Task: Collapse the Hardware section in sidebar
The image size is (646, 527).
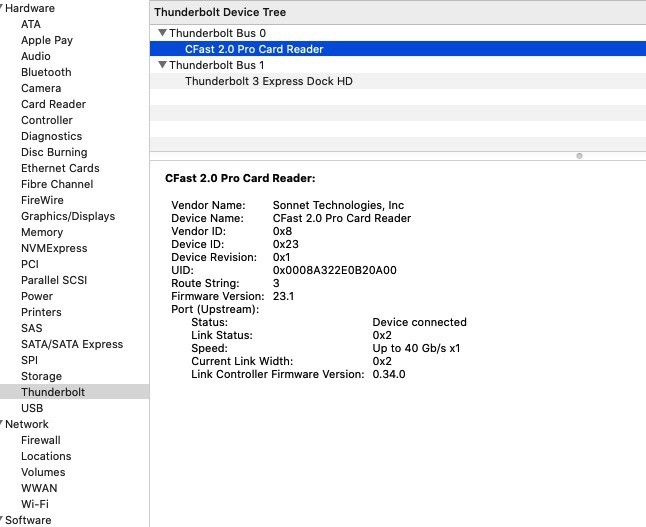Action: click(x=2, y=8)
